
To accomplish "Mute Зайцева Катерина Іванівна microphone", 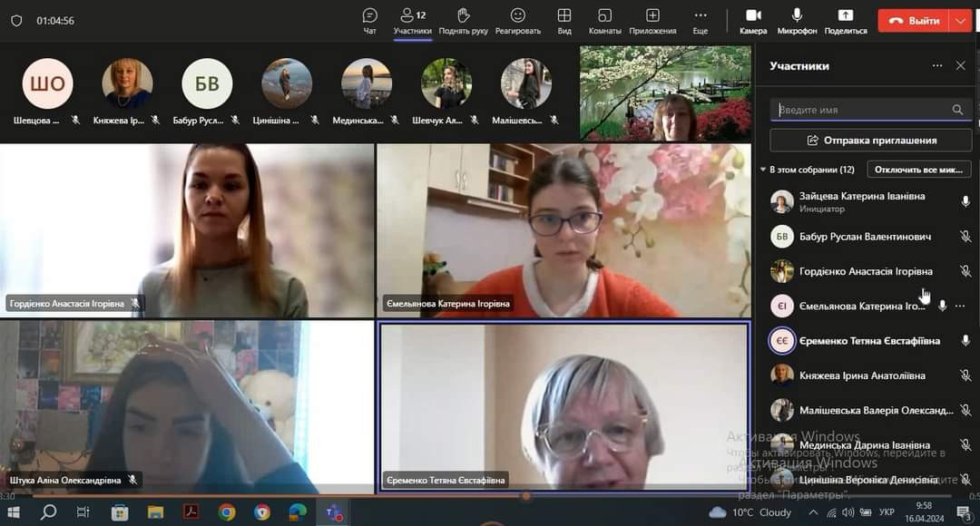I will coord(965,201).
